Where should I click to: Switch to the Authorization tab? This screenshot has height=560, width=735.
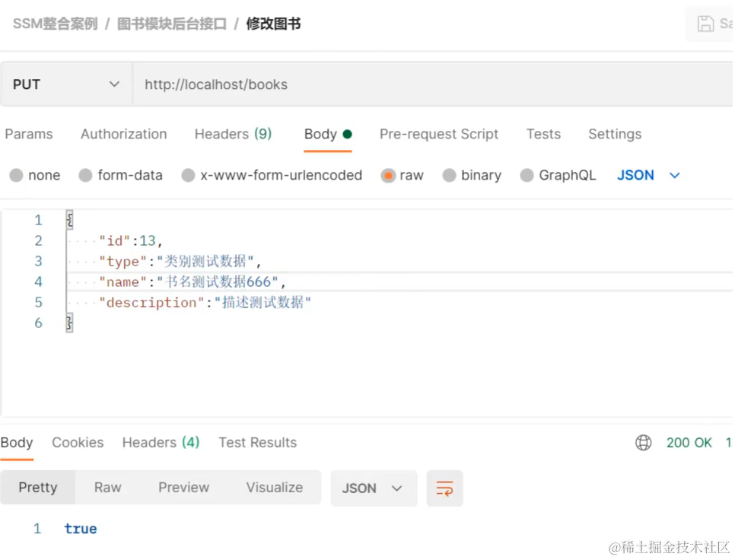point(124,134)
